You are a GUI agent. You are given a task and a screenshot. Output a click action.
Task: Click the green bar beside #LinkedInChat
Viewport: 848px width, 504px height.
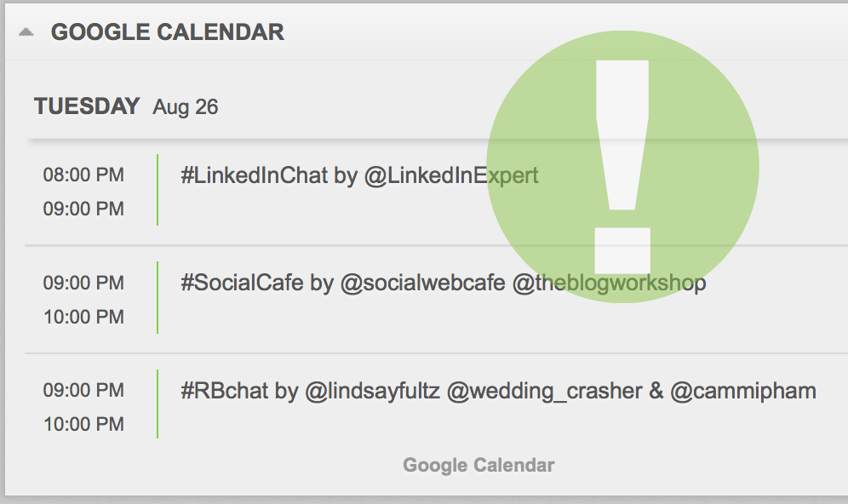click(158, 190)
